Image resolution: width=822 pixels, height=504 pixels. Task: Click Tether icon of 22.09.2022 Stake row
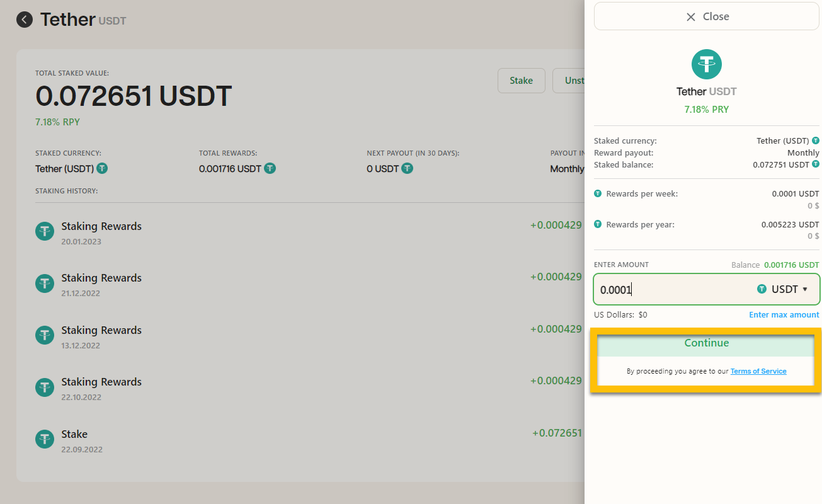pos(44,439)
